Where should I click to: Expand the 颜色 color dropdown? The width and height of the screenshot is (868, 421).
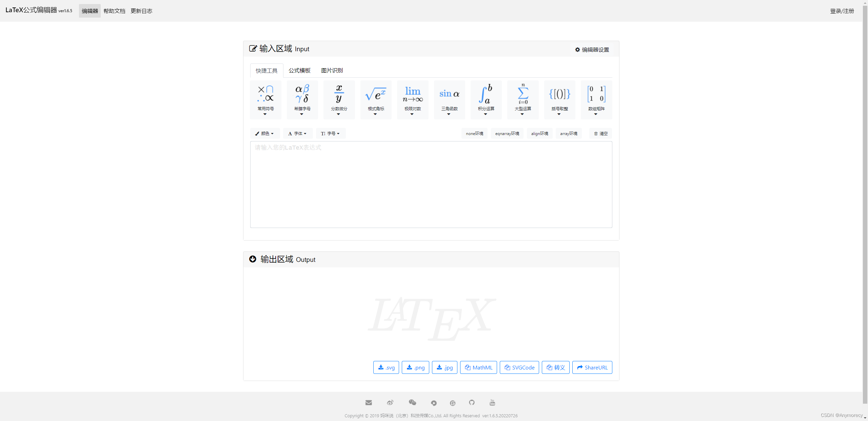(265, 134)
